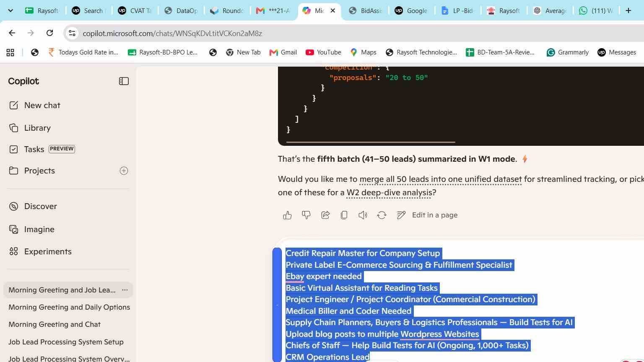The image size is (644, 362).
Task: Click the code block horizontal scrollbar
Action: [371, 142]
